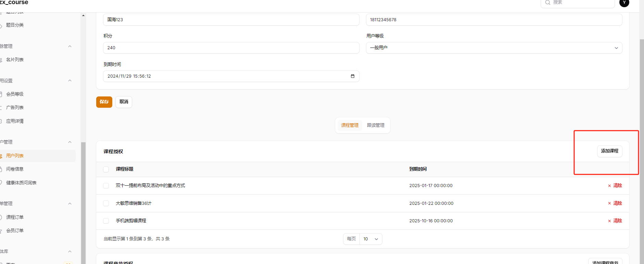Screen dimensions: 644x264
Task: Check the box for 大敏思维销售36计
Action: click(x=106, y=203)
